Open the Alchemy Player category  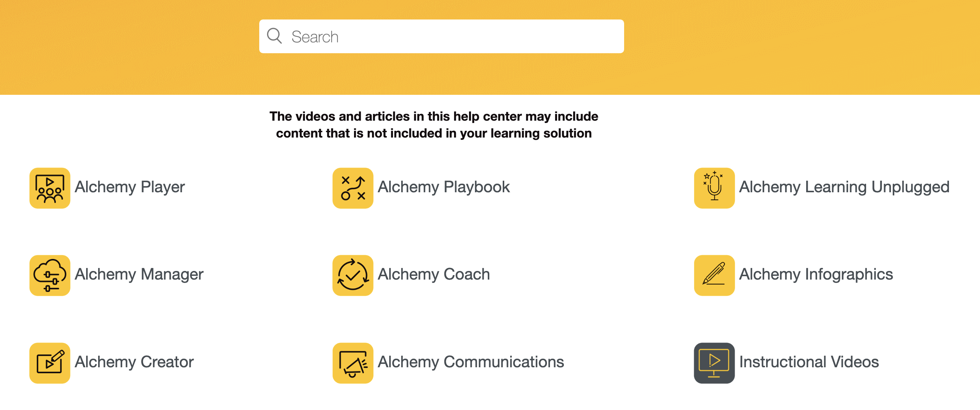pos(130,187)
